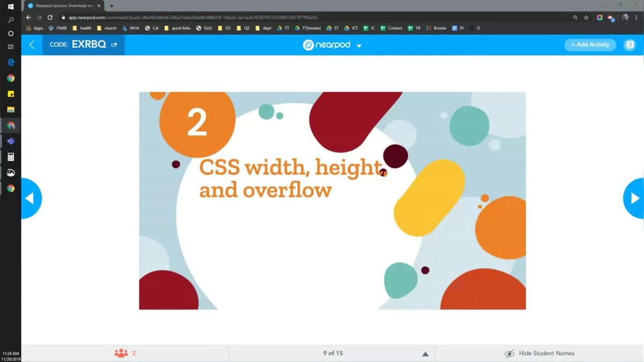Open the MHA bookmark
Image resolution: width=644 pixels, height=362 pixels.
(131, 28)
